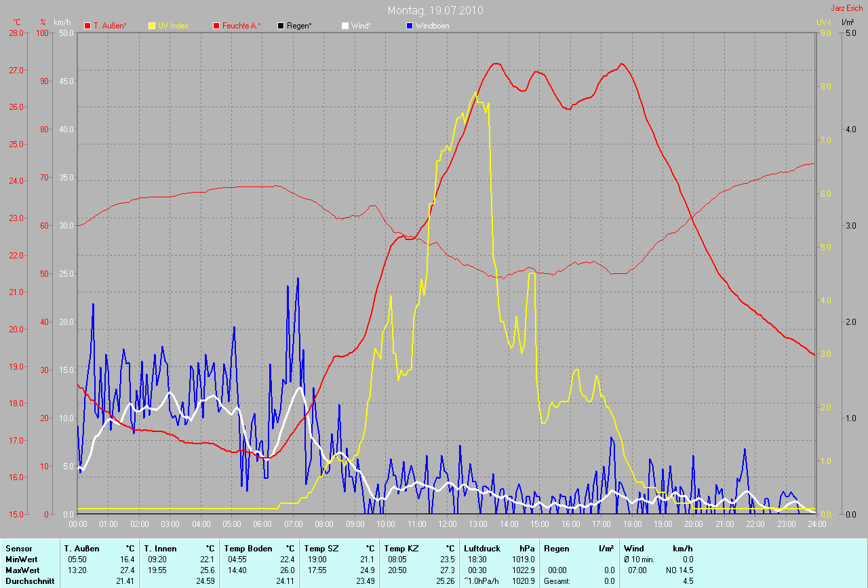
Task: Click the "24:00" label on the time axis
Action: (816, 524)
